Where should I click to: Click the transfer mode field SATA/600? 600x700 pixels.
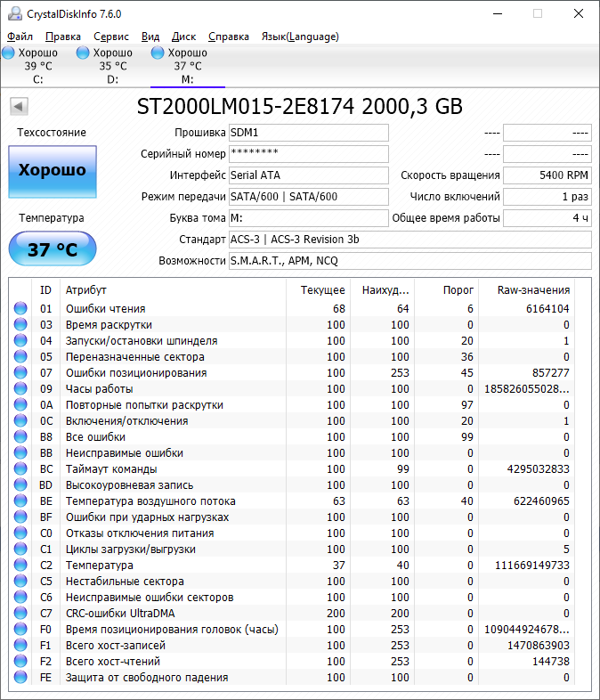(309, 197)
